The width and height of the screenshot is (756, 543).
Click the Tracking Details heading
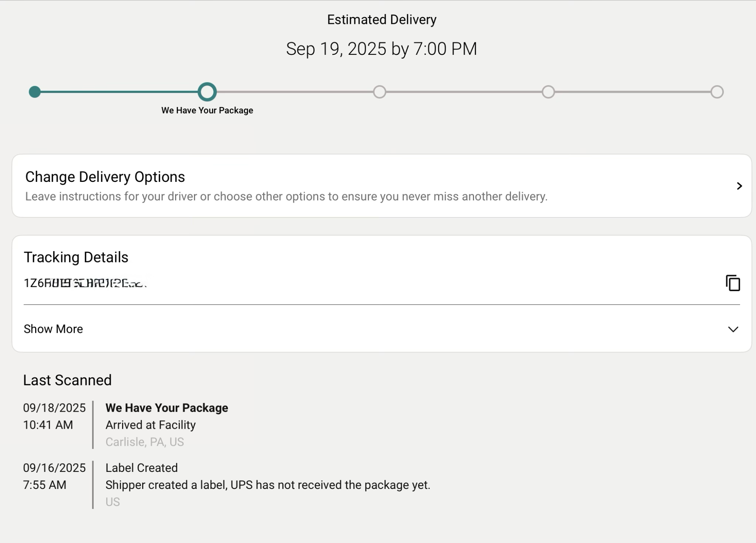76,258
